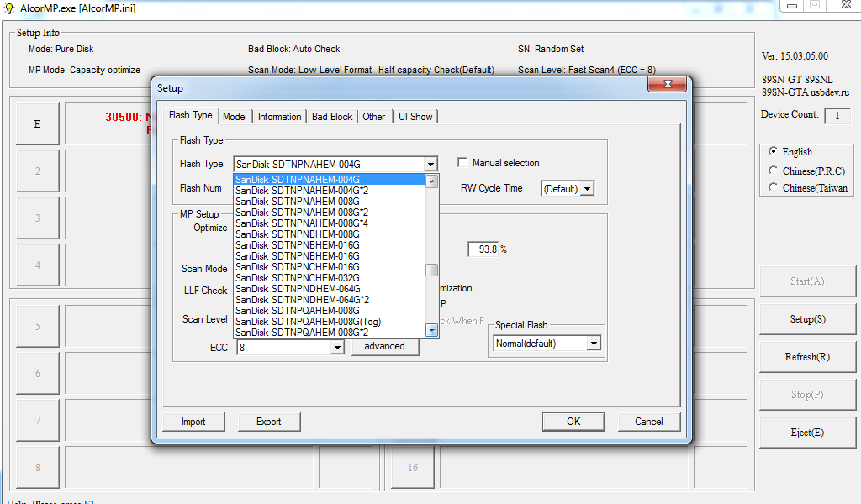Open the ECC value dropdown
This screenshot has width=861, height=504.
pyautogui.click(x=337, y=347)
